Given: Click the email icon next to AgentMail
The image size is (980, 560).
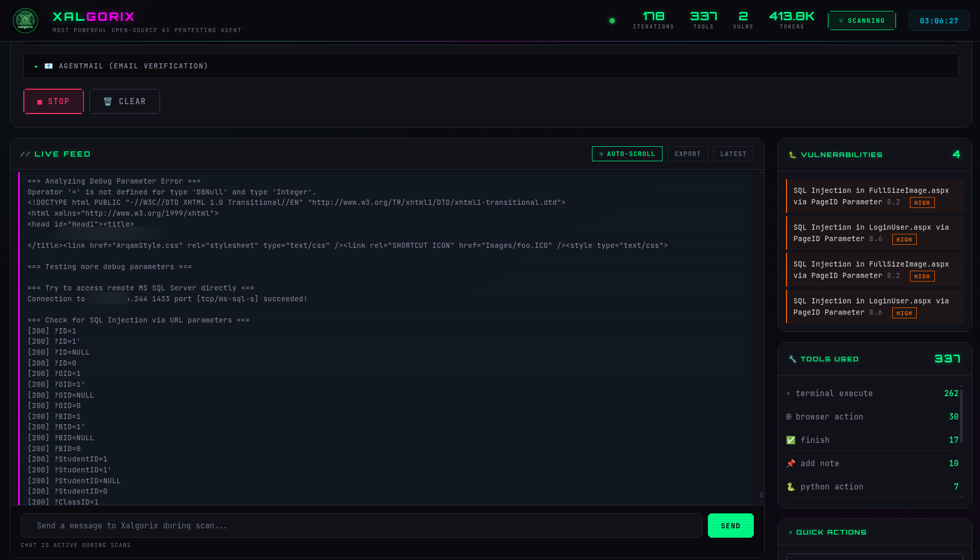Looking at the screenshot, I should tap(48, 65).
